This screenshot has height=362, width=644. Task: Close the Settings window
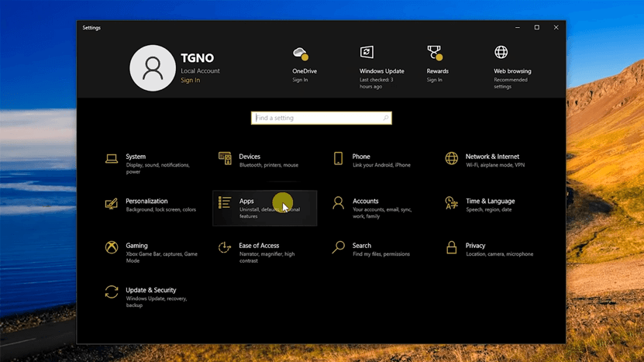(556, 28)
